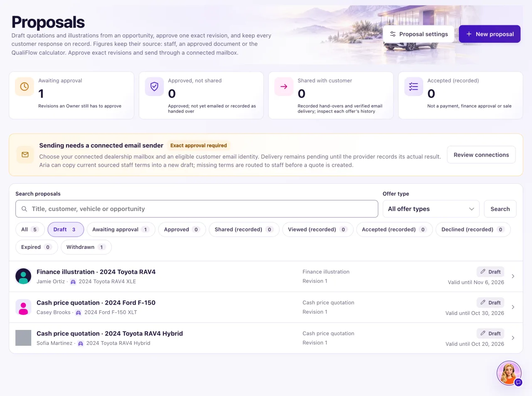Viewport: 532px width, 396px height.
Task: Click the Review connections button
Action: 481,155
